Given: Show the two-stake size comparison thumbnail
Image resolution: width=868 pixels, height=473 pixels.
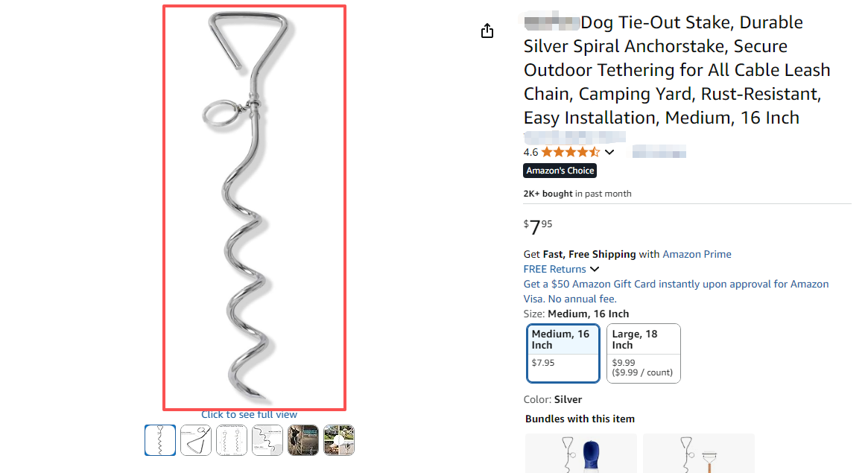Looking at the screenshot, I should click(x=232, y=440).
